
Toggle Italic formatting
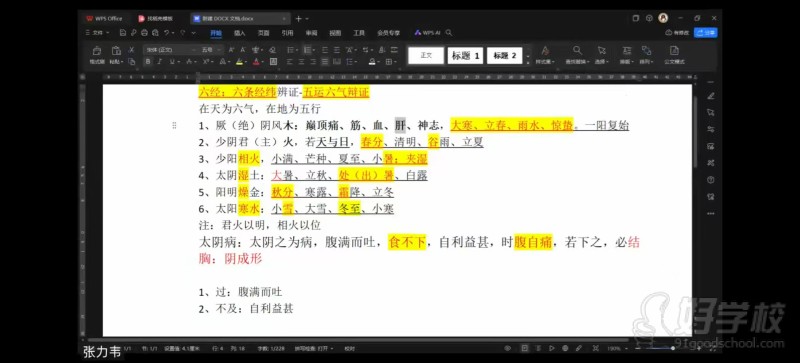(159, 62)
